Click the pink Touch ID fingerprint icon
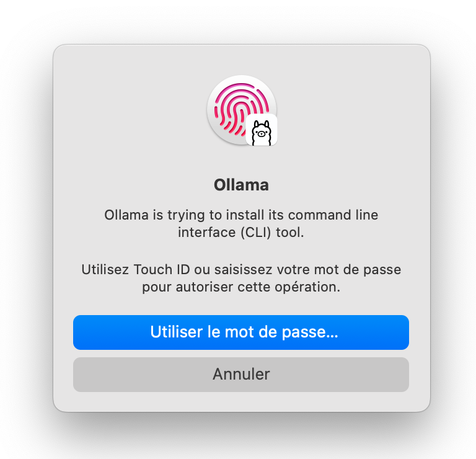Viewport: 476px width, 459px height. coord(241,110)
